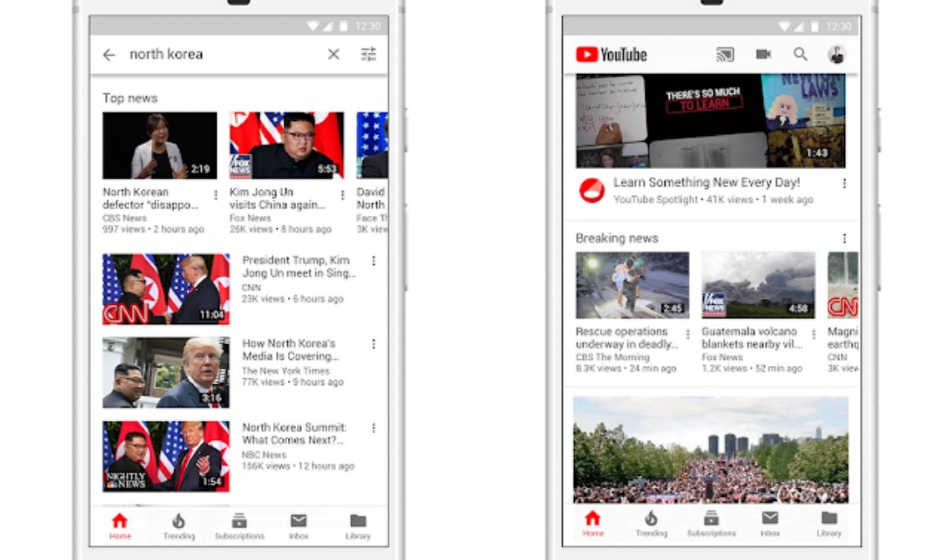Switch to the Home tab
This screenshot has height=560, width=951.
120,521
